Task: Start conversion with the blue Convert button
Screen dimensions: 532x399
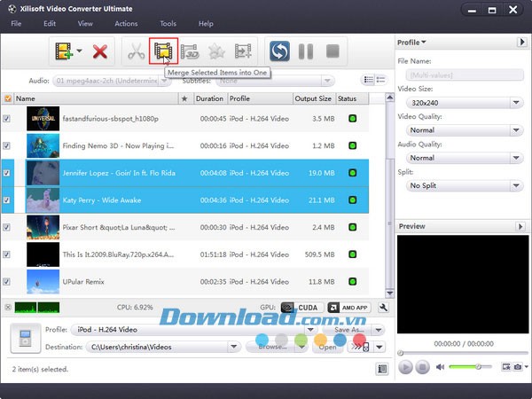Action: pos(279,51)
